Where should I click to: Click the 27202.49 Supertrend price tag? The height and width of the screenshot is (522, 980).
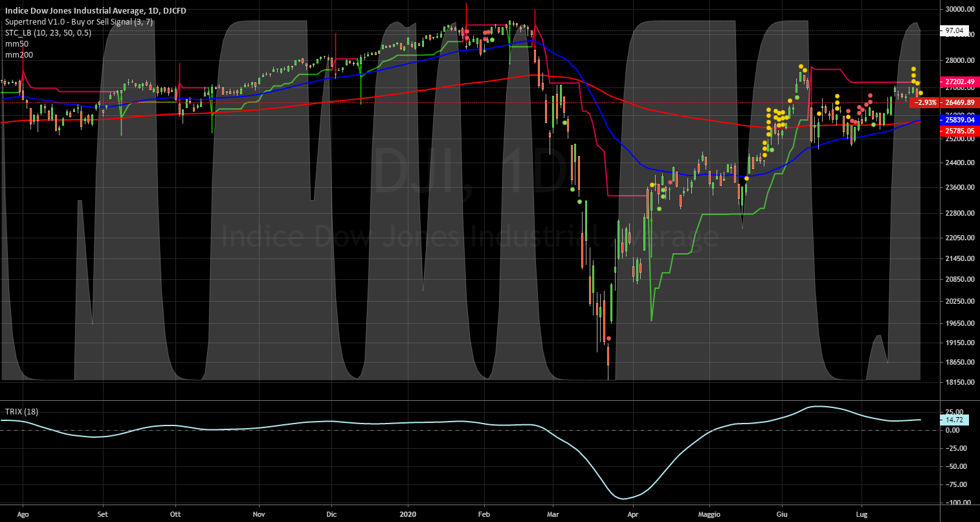(x=959, y=82)
